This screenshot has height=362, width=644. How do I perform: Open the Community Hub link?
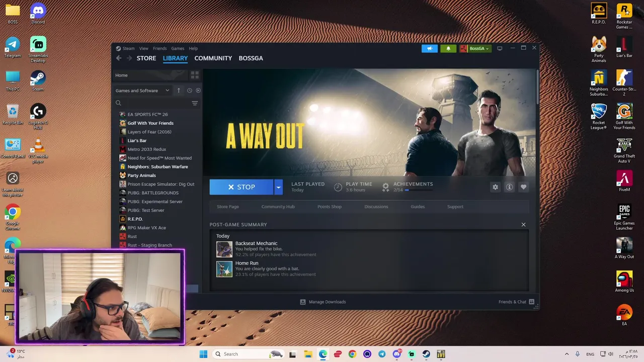point(278,207)
